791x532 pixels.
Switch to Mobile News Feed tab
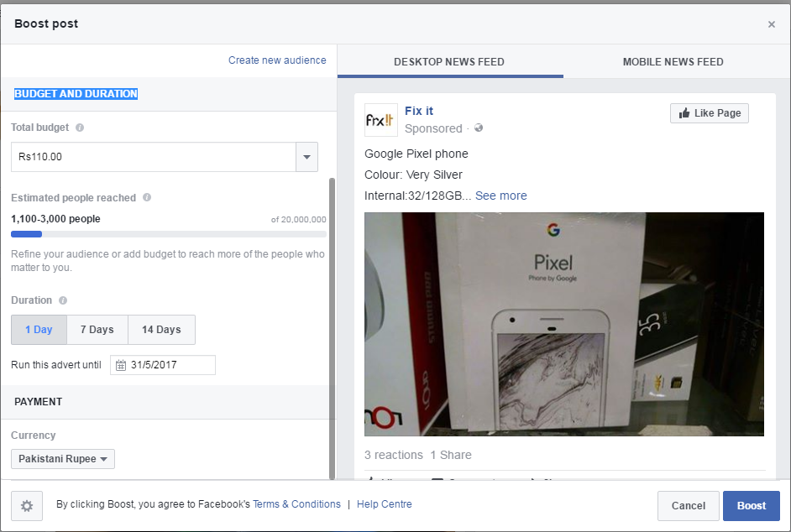tap(673, 62)
